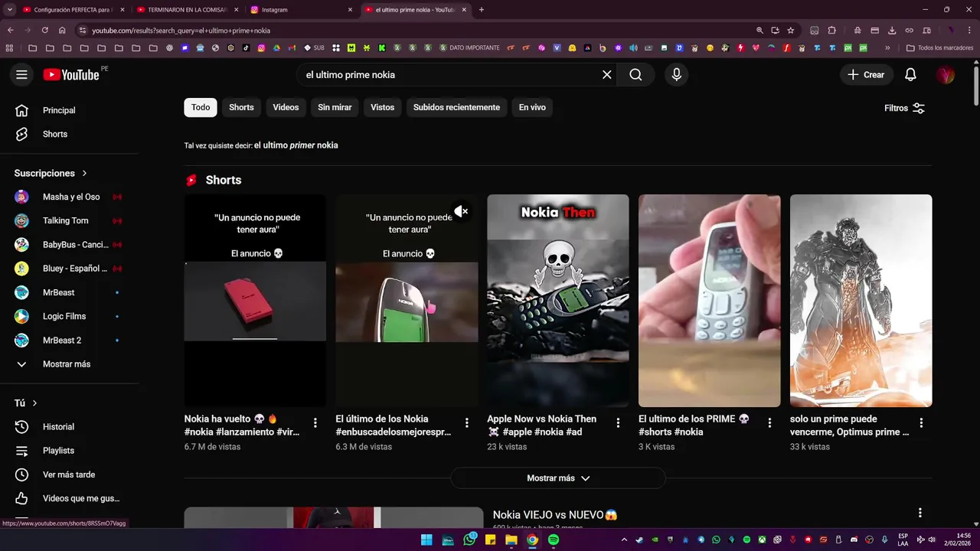Viewport: 980px width, 551px height.
Task: Select the Videos filter chip
Action: click(286, 108)
